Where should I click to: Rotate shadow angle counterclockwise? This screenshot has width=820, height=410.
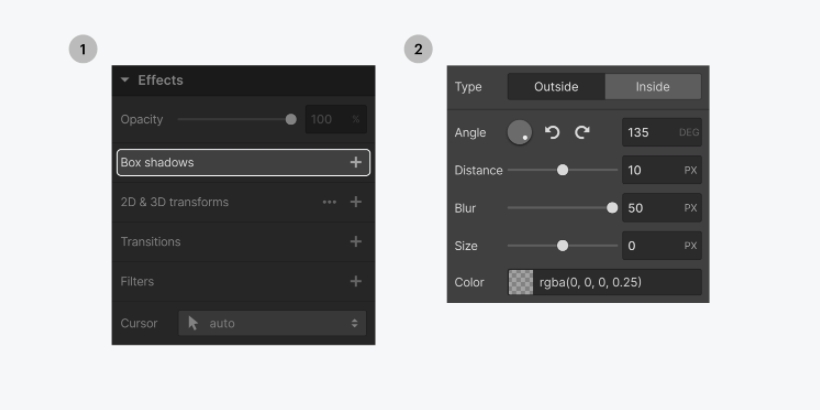(x=552, y=132)
